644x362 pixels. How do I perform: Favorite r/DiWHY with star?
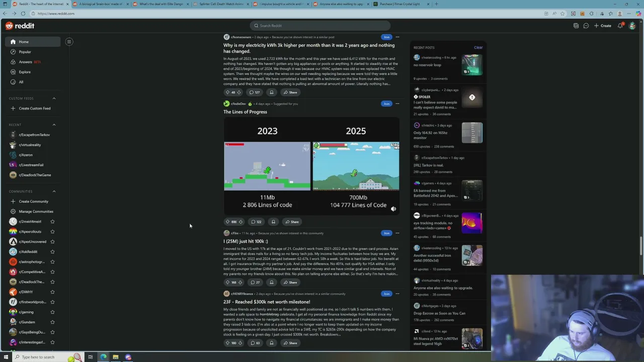[x=52, y=292]
